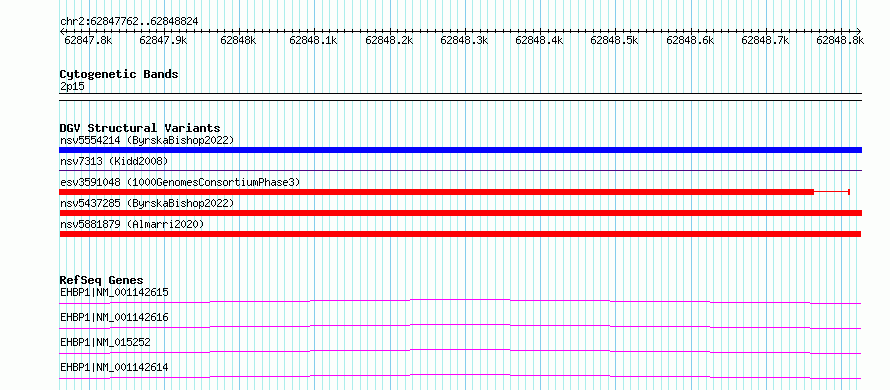The width and height of the screenshot is (890, 390).
Task: Click the 62847.9k ruler tick label
Action: point(163,40)
